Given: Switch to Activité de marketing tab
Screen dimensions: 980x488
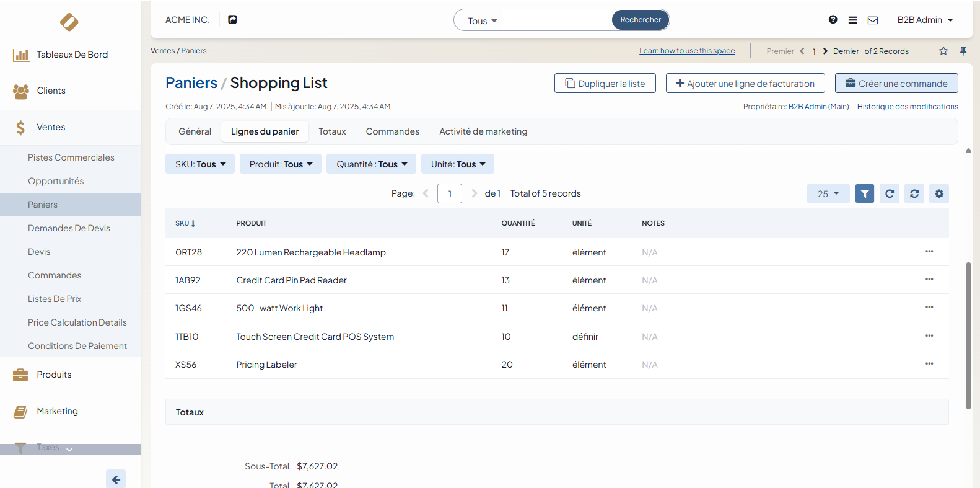Looking at the screenshot, I should [x=483, y=131].
